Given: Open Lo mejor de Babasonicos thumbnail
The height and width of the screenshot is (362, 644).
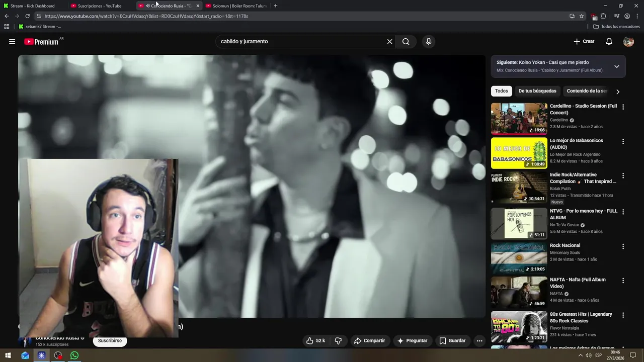Looking at the screenshot, I should point(519,153).
